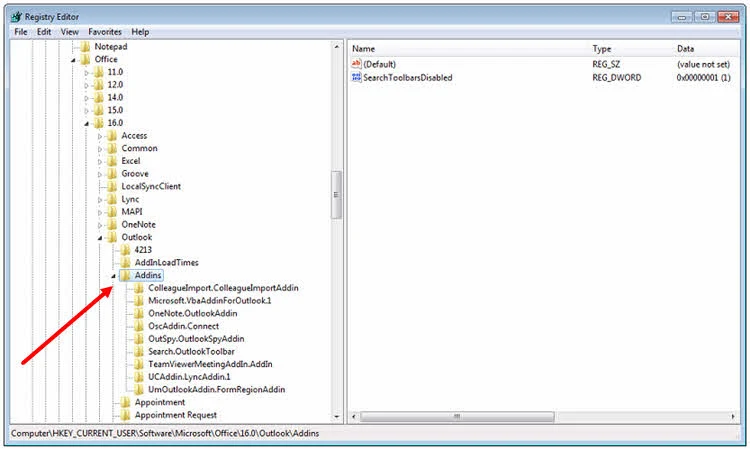750x449 pixels.
Task: Click the LocalSyncClient folder icon
Action: 112,186
